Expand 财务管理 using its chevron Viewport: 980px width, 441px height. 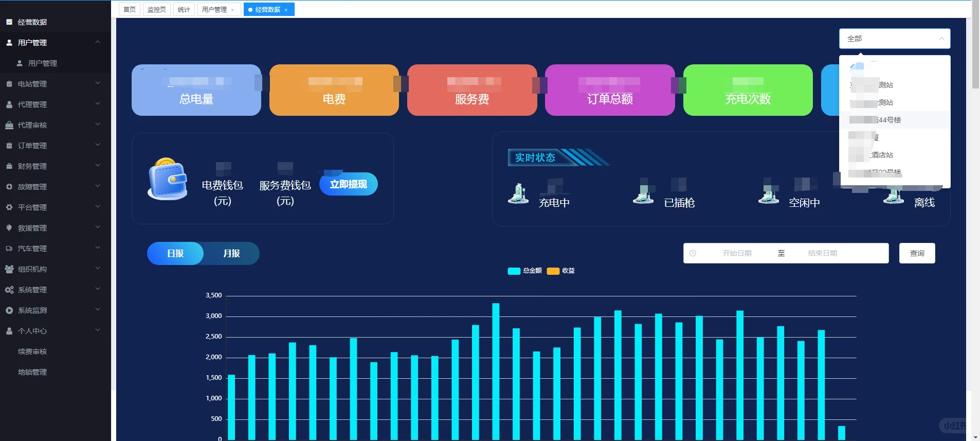click(98, 166)
